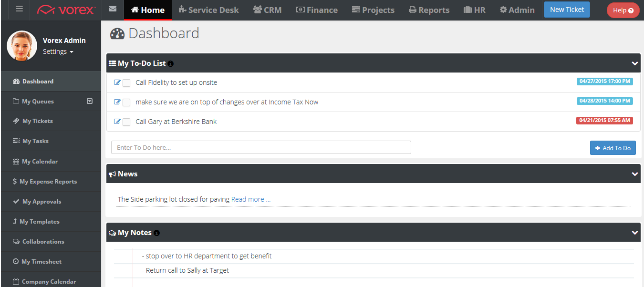Click the My Notes comments icon

coord(113,233)
